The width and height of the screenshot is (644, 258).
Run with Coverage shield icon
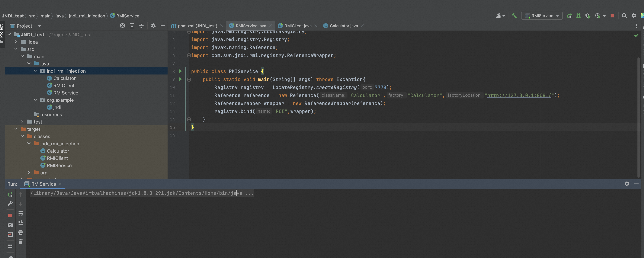click(x=588, y=16)
